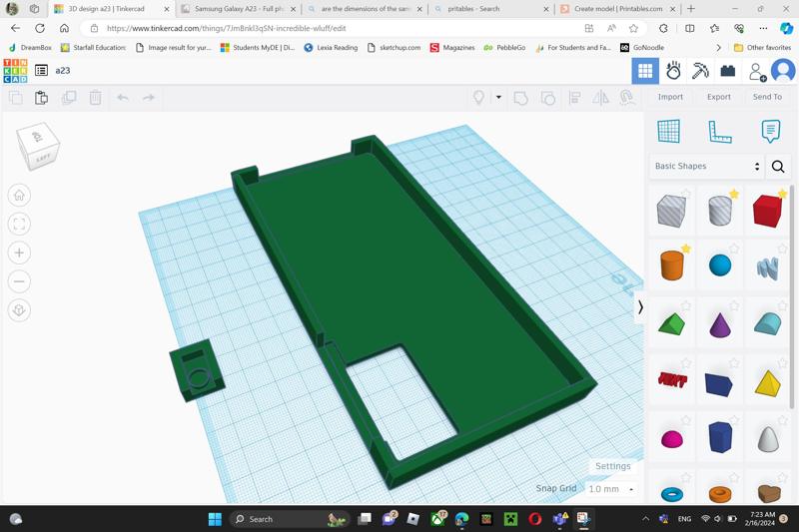The height and width of the screenshot is (532, 799).
Task: Open the Snap Grid 1.0 mm dropdown
Action: click(x=610, y=489)
